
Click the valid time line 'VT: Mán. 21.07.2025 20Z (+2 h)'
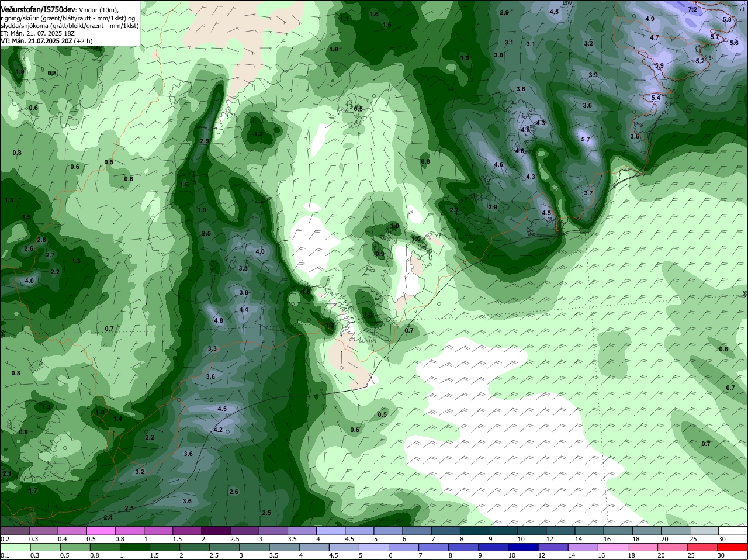46,41
